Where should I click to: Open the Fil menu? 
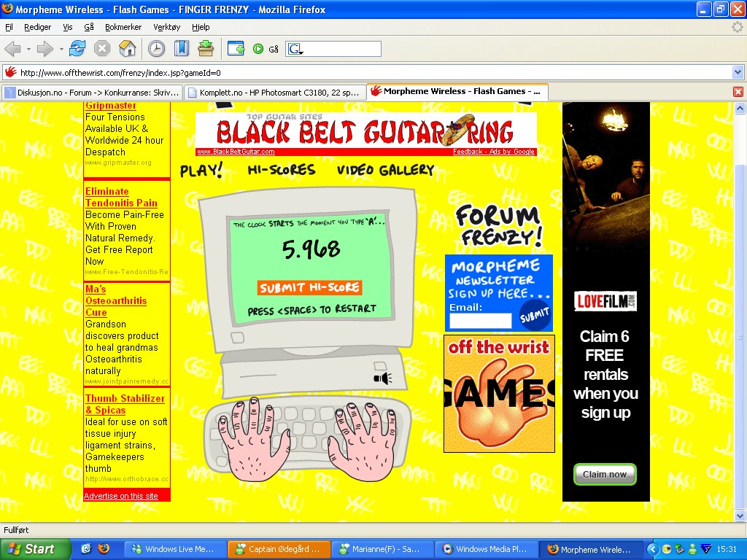[x=9, y=27]
